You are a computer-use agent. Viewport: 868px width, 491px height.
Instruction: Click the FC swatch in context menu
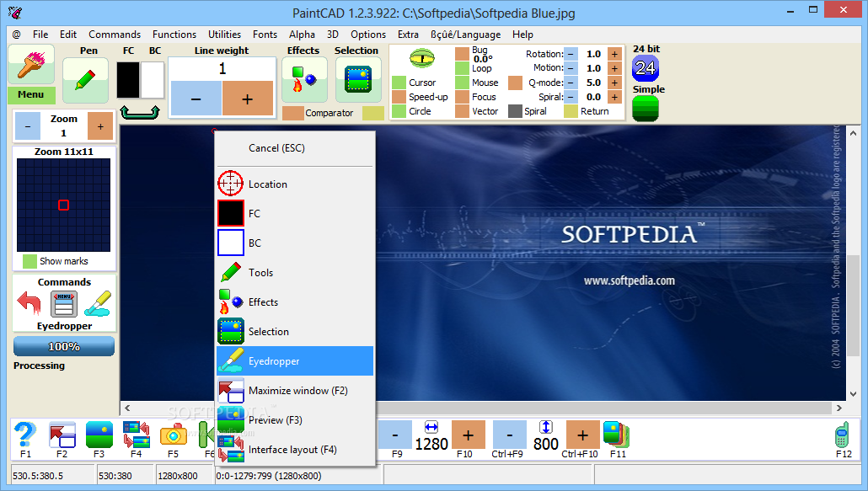[x=231, y=213]
